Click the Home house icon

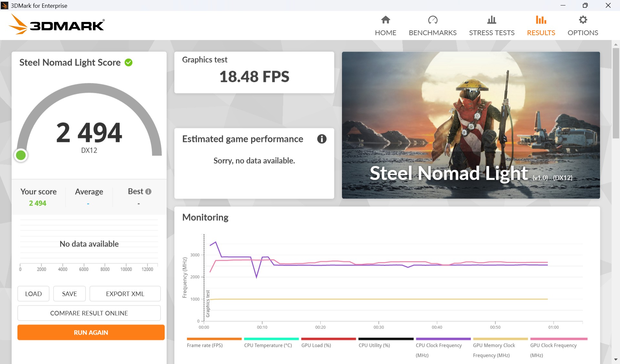point(386,20)
